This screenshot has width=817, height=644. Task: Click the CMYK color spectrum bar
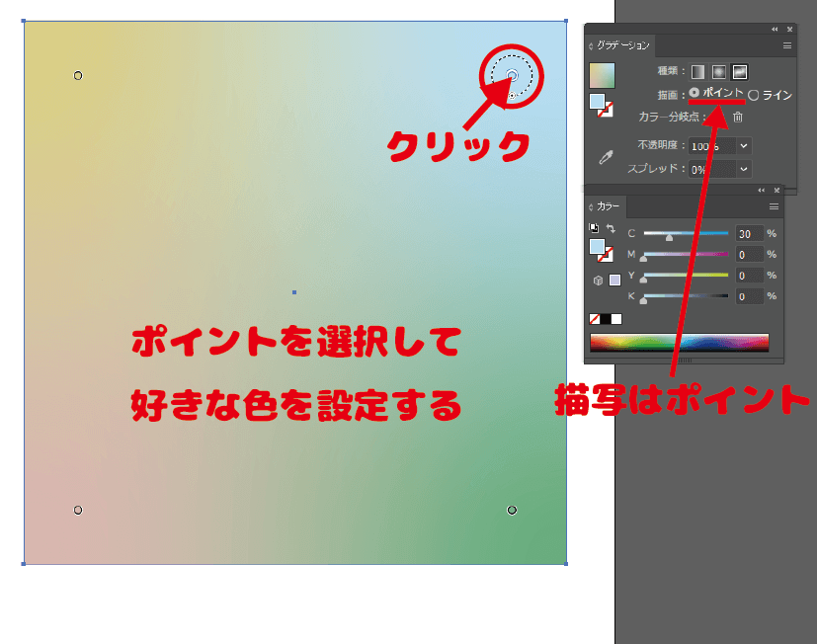pos(679,343)
